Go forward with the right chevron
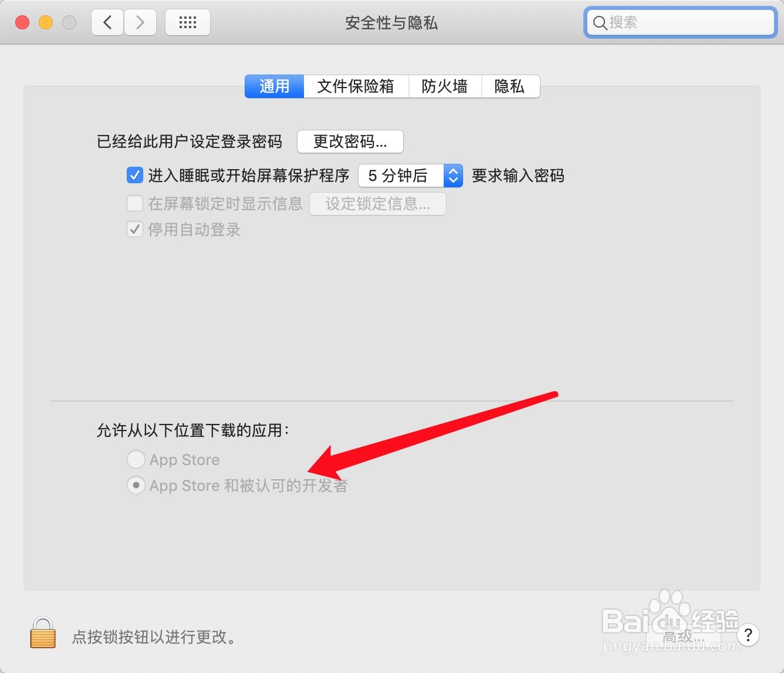 [140, 23]
